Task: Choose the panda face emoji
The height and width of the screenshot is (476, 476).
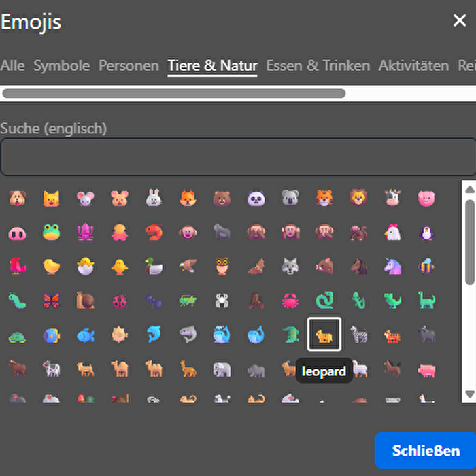Action: (x=256, y=199)
